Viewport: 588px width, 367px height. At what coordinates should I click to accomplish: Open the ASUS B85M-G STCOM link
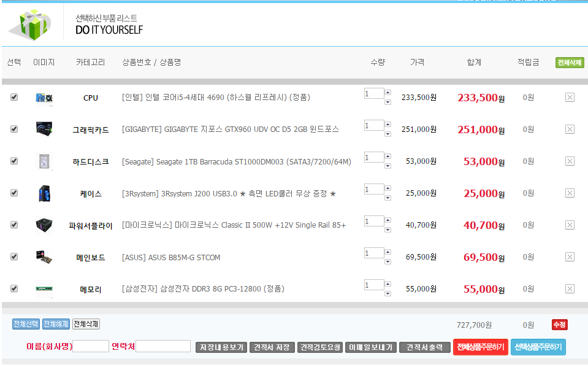[171, 257]
